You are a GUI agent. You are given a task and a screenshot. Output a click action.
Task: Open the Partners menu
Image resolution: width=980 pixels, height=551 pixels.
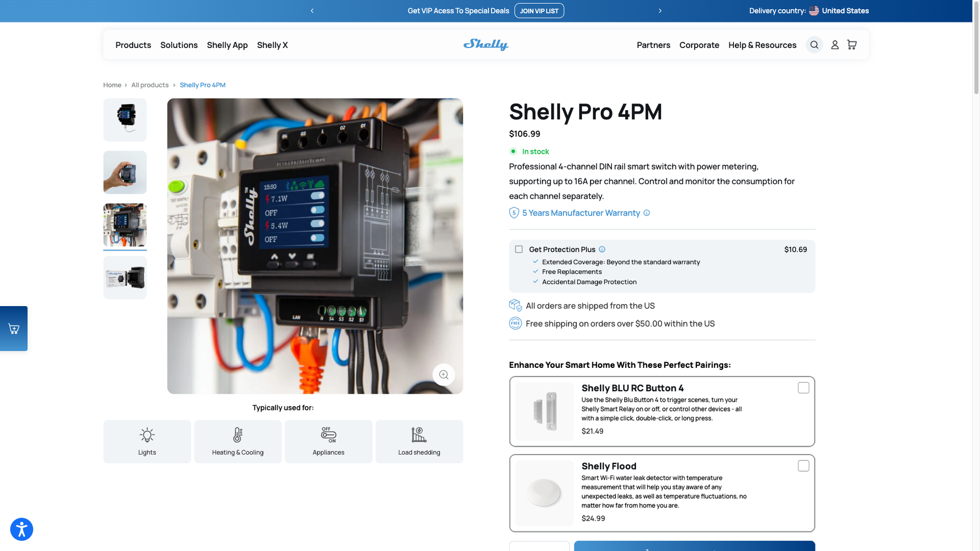[x=653, y=45]
